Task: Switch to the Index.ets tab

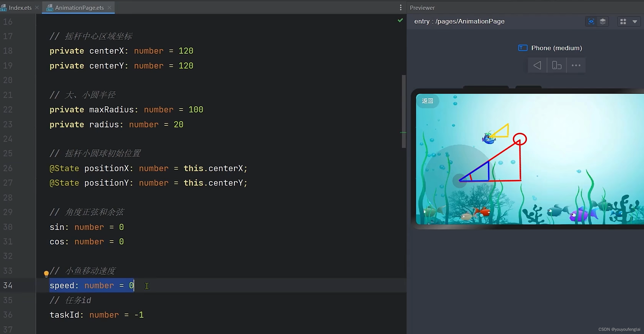Action: 20,8
